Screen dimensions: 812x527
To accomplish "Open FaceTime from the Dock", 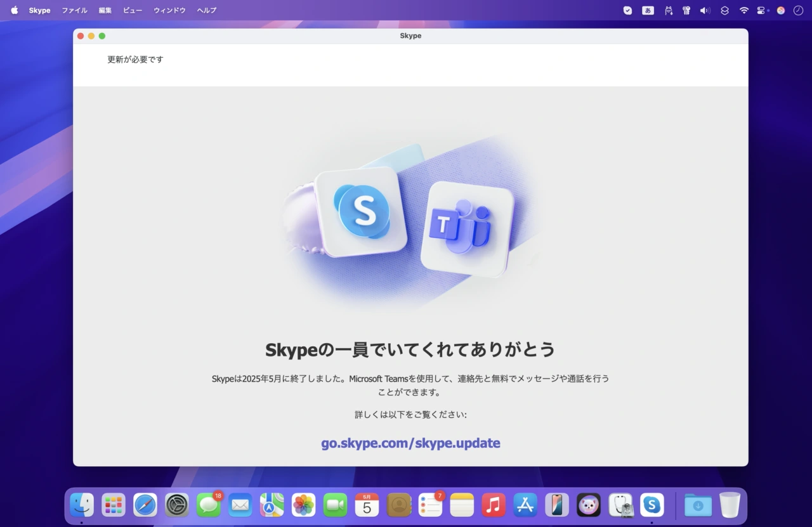I will [336, 505].
